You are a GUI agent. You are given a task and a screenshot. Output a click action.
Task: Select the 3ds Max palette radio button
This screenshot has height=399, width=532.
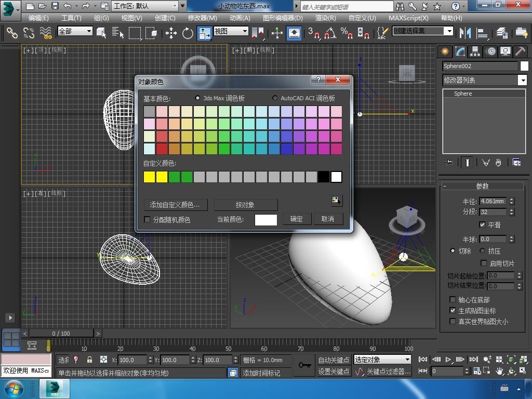[197, 98]
